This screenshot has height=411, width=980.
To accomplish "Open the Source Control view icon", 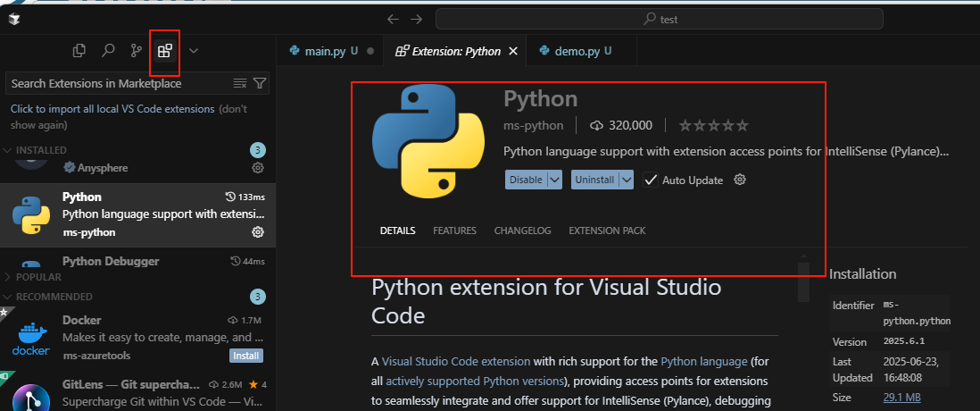I will coord(137,51).
